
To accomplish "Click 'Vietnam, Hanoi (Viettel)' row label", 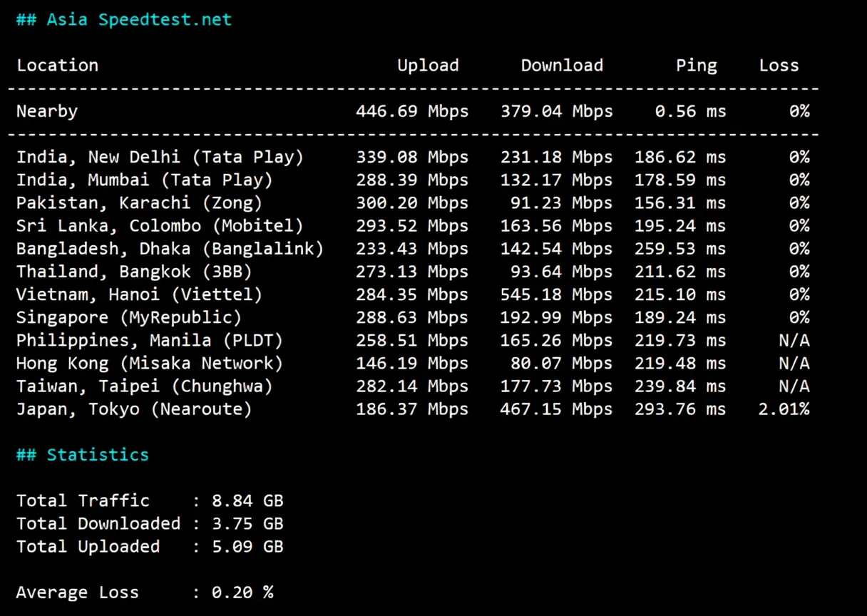I will pos(140,294).
